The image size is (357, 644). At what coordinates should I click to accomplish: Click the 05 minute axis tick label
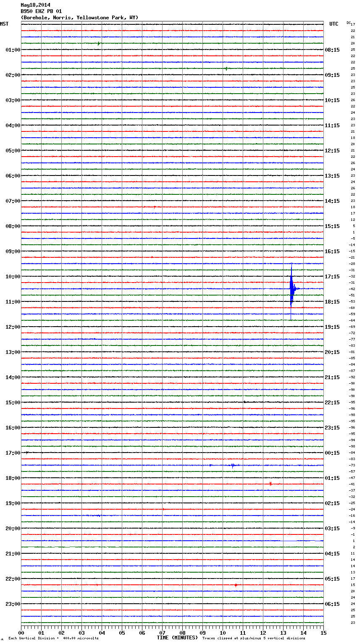pyautogui.click(x=122, y=633)
